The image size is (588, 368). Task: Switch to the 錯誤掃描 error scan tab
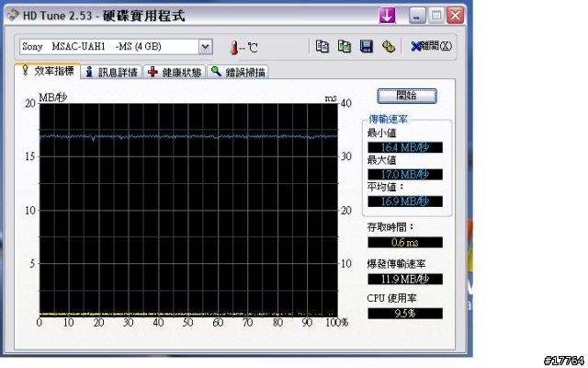pos(238,72)
